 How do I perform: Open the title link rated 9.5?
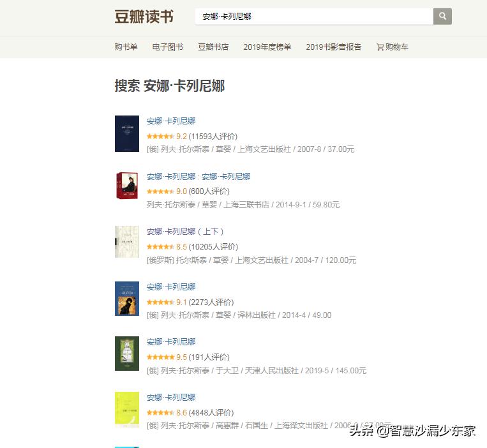171,342
